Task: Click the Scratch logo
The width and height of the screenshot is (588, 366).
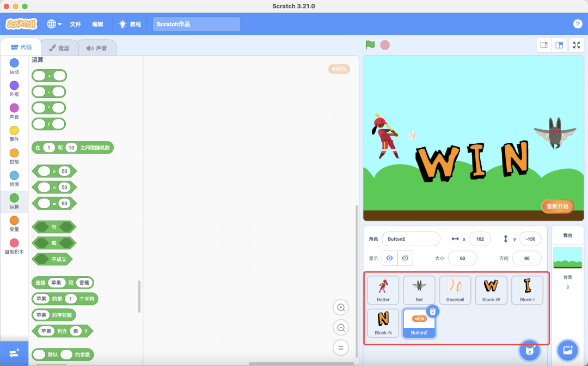Action: 21,24
